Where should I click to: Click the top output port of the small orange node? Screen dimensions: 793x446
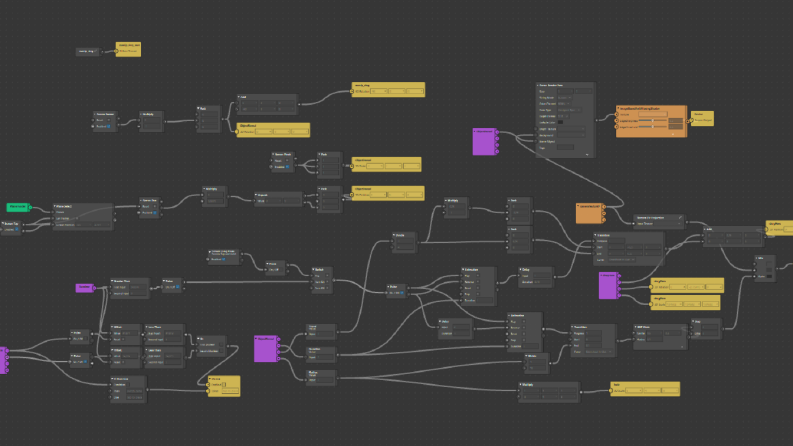click(604, 206)
